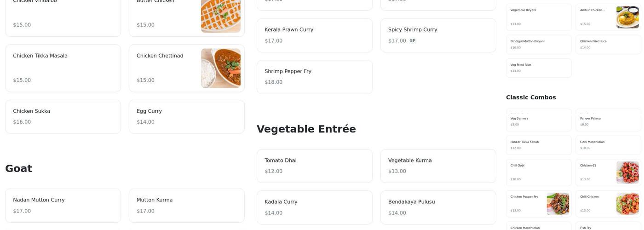
Task: Select the Paneer Tikka Kebab card
Action: point(538,145)
